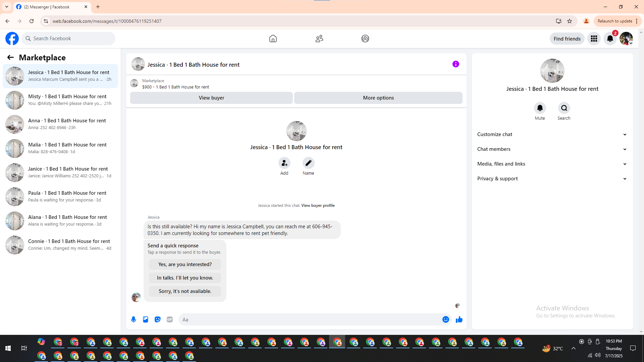Open the Paula conversation
This screenshot has width=644, height=362.
[60, 197]
